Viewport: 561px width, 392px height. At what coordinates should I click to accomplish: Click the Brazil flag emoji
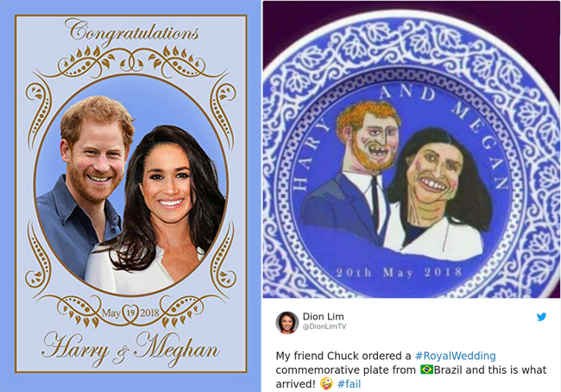pos(426,370)
